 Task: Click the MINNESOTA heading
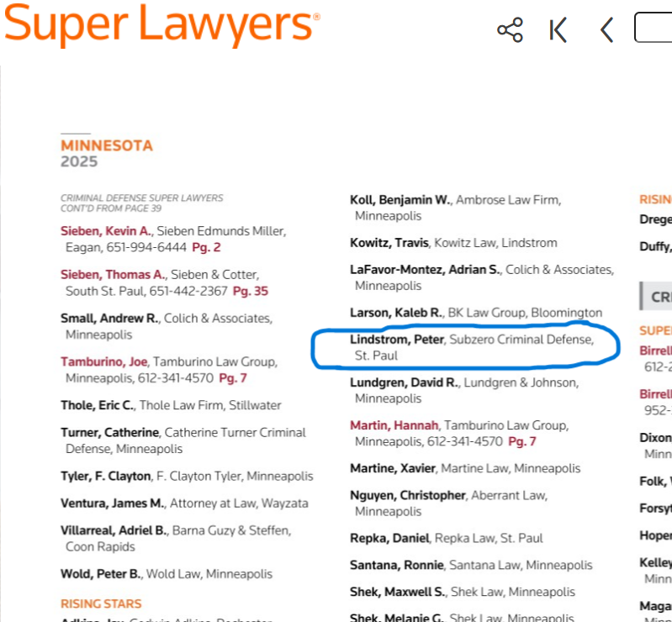click(x=107, y=145)
